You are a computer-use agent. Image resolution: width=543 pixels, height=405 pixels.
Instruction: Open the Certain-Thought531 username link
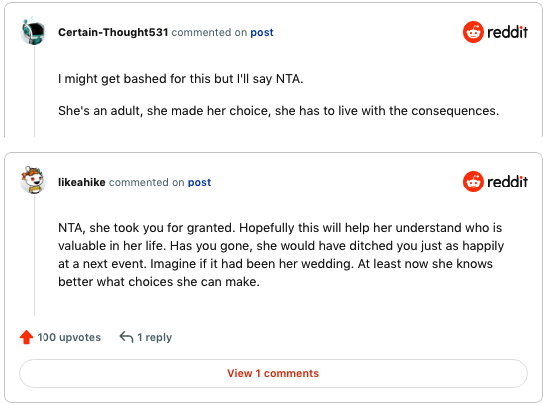113,32
